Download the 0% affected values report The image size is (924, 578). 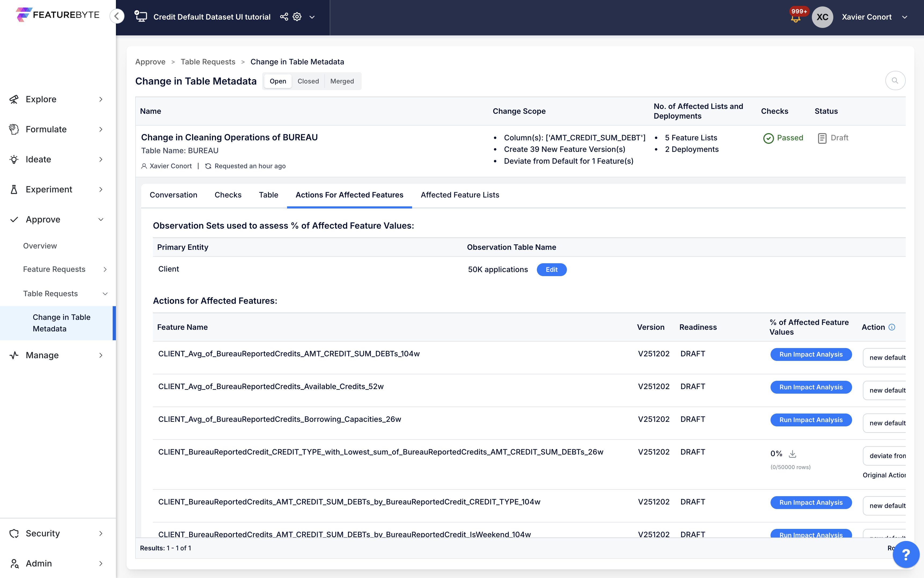793,454
